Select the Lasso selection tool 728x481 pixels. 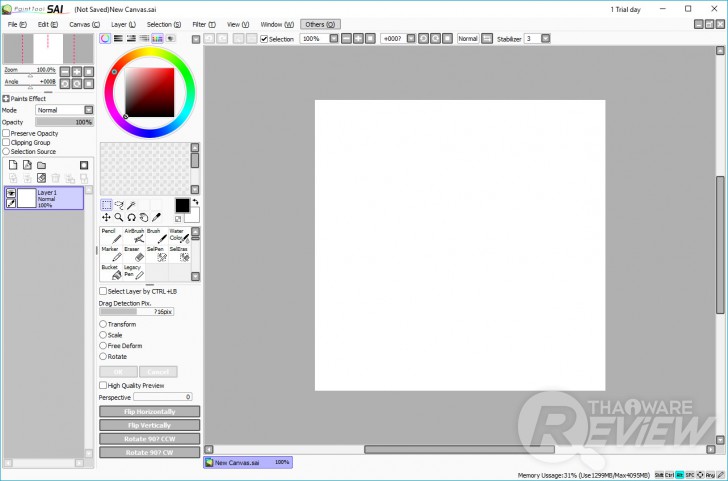click(x=119, y=205)
